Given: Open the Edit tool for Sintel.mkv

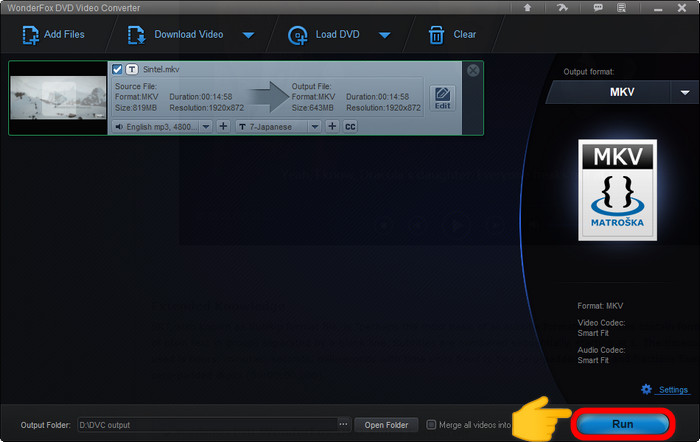Looking at the screenshot, I should coord(442,98).
